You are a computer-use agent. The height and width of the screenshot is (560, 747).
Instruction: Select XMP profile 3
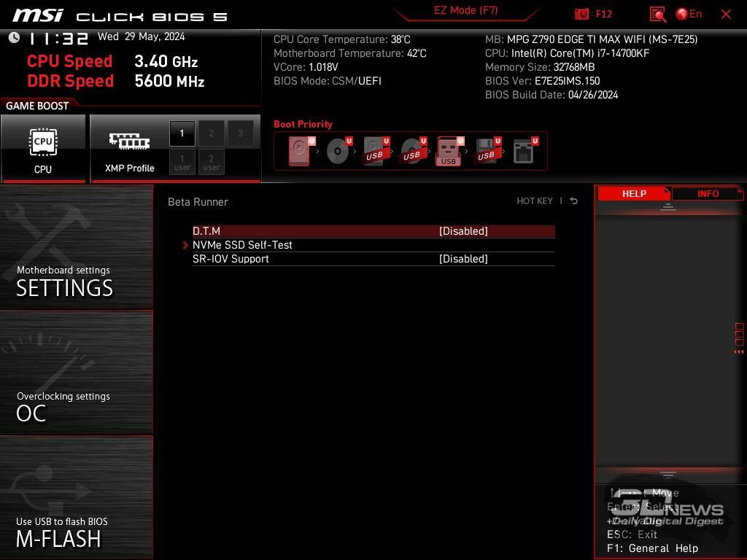point(240,133)
